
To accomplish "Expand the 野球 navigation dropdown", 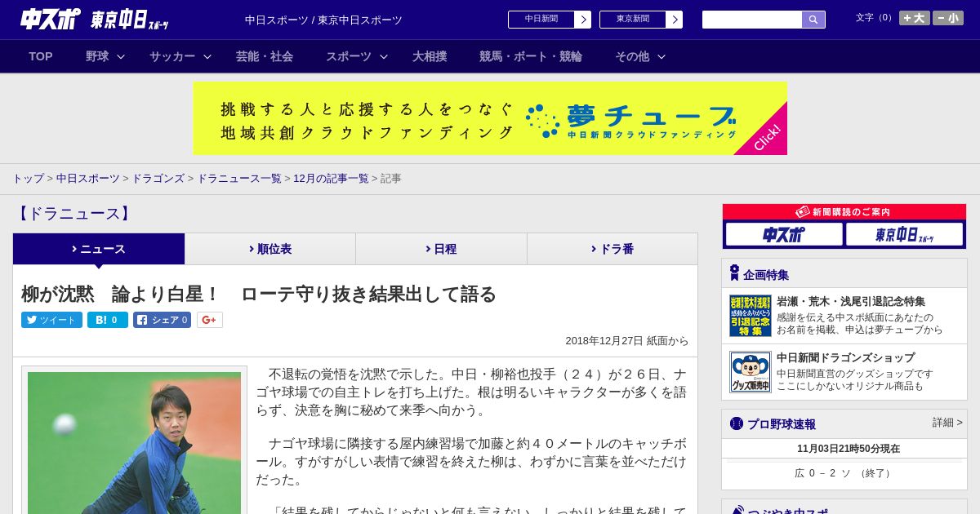I will click(x=105, y=56).
